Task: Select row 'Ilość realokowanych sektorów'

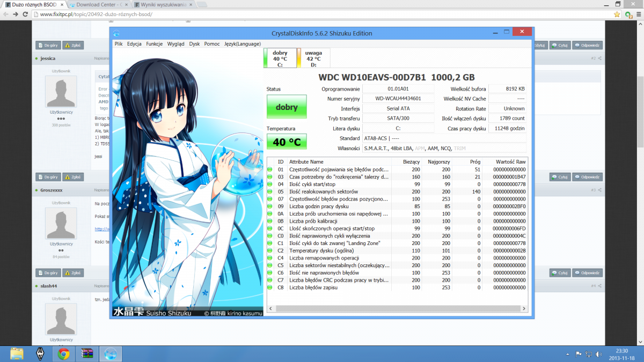Action: coord(397,191)
